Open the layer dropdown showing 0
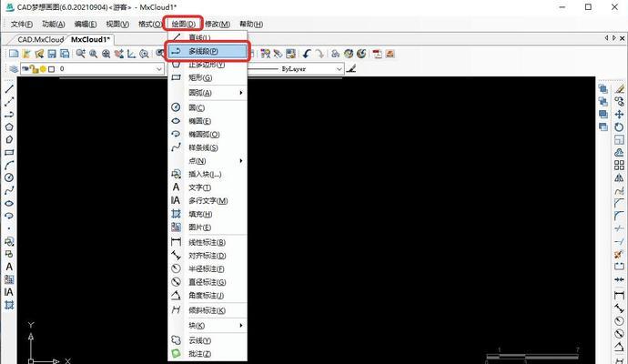Screen dimensions: 628x364 [93, 69]
